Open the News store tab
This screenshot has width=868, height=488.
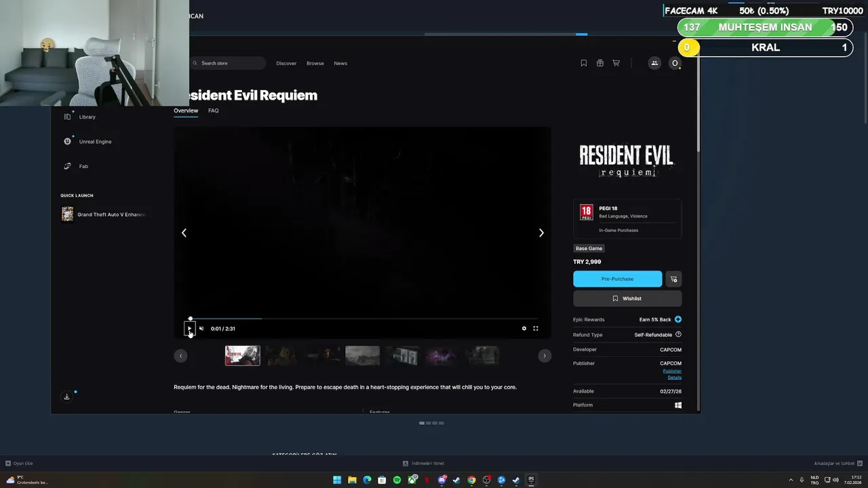coord(340,63)
